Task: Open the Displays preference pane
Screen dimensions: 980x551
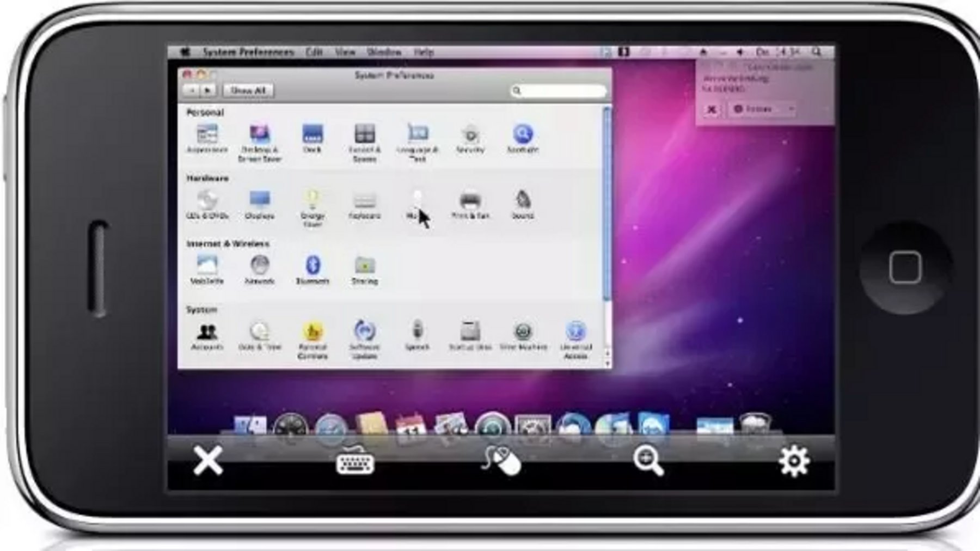Action: (x=261, y=200)
